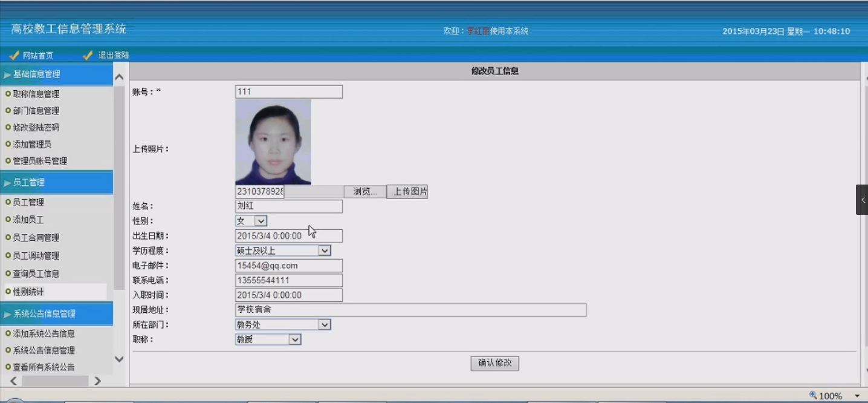Click the checkmark icon beside 网站首页
Image resolution: width=868 pixels, height=403 pixels.
click(x=15, y=55)
